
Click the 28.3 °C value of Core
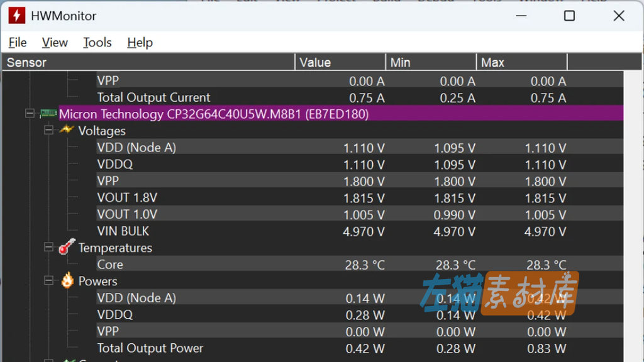(365, 265)
